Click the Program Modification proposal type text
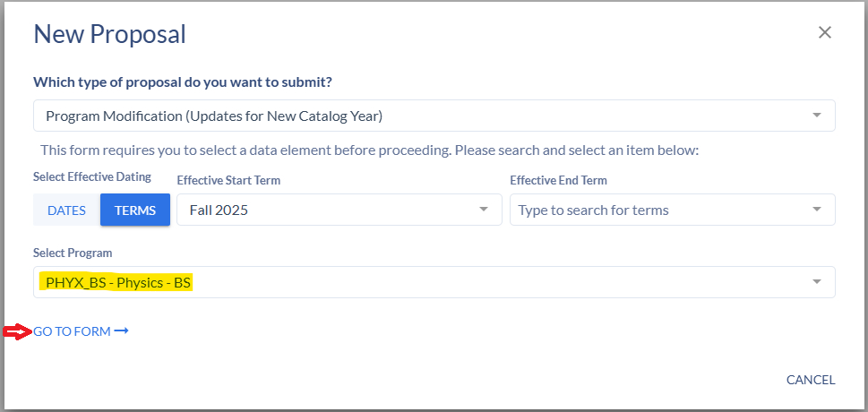This screenshot has width=868, height=412. [214, 116]
